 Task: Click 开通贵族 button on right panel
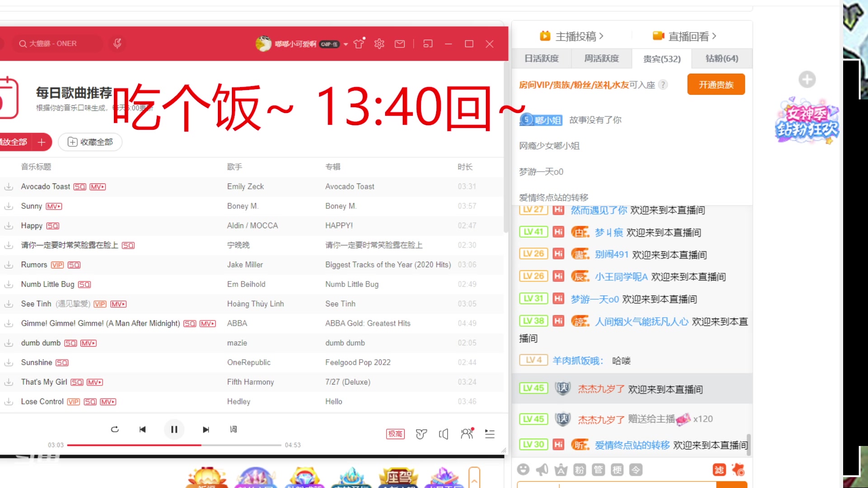tap(715, 84)
